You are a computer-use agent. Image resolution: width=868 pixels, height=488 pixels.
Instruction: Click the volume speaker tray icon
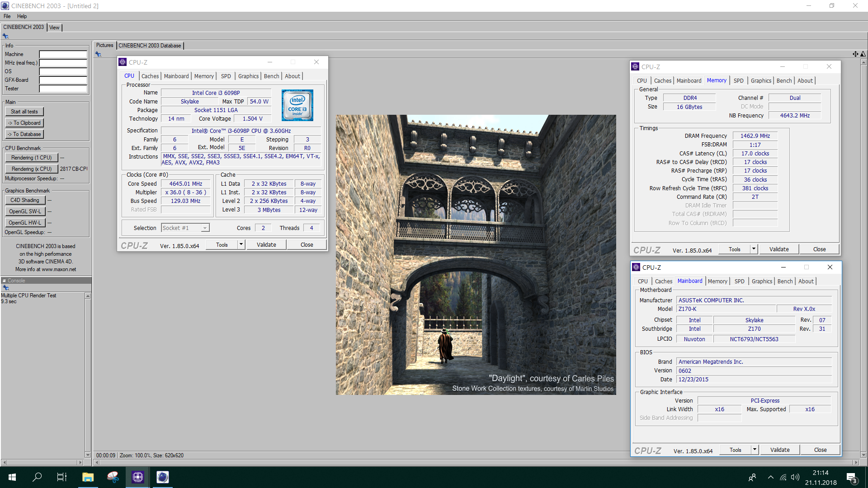point(795,477)
